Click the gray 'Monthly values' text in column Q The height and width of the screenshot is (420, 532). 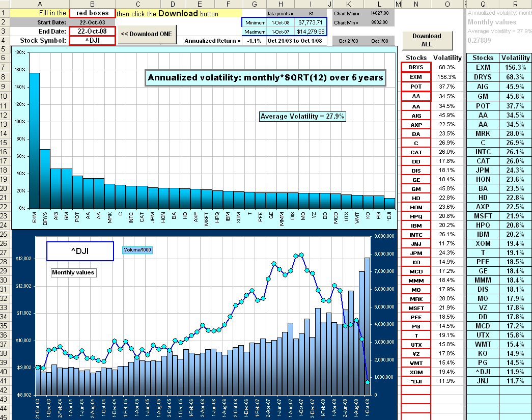click(x=492, y=22)
